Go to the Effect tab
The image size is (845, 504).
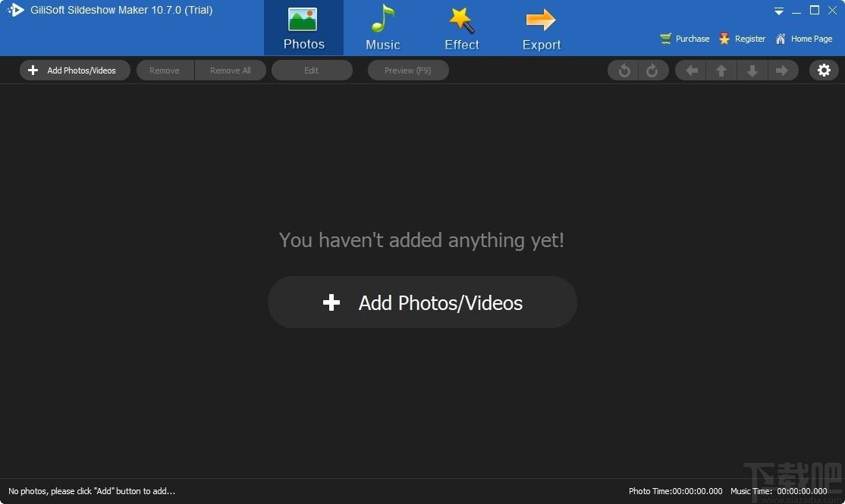[462, 28]
